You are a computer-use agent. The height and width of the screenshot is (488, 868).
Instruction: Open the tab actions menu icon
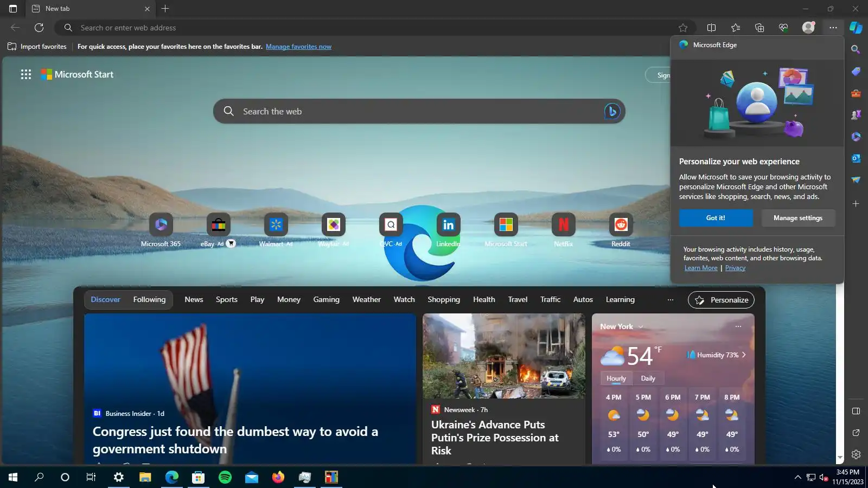(13, 9)
